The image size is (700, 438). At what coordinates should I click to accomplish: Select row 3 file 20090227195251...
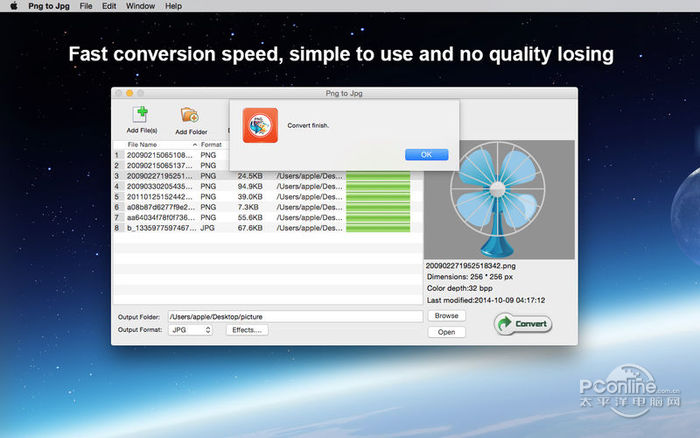click(x=159, y=176)
